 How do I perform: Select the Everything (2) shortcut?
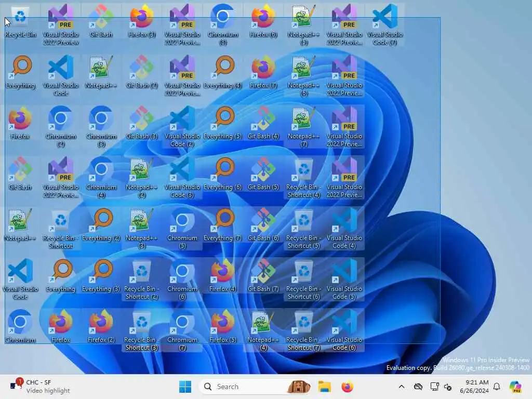point(101,225)
